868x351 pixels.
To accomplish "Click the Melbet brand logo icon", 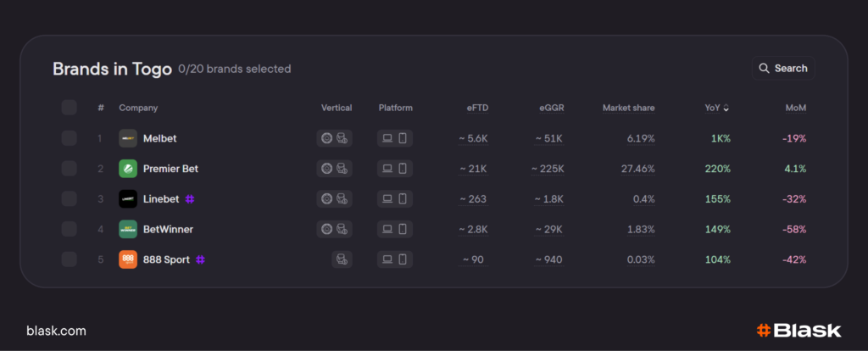I will point(128,138).
